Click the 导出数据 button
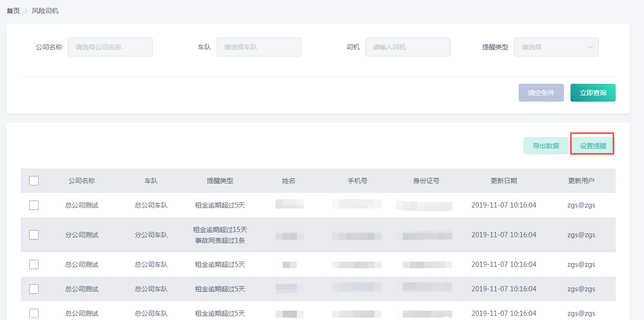 546,146
